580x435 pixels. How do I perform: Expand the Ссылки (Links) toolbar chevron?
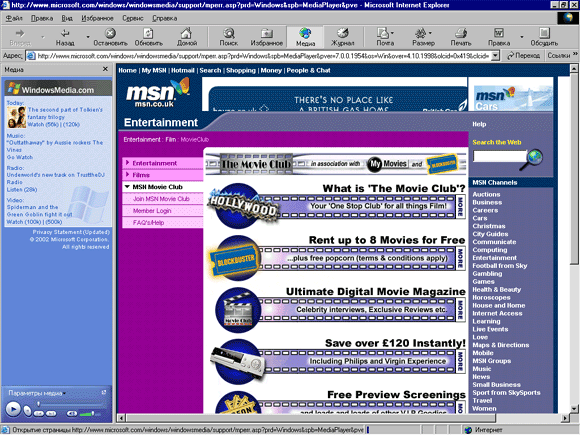575,54
